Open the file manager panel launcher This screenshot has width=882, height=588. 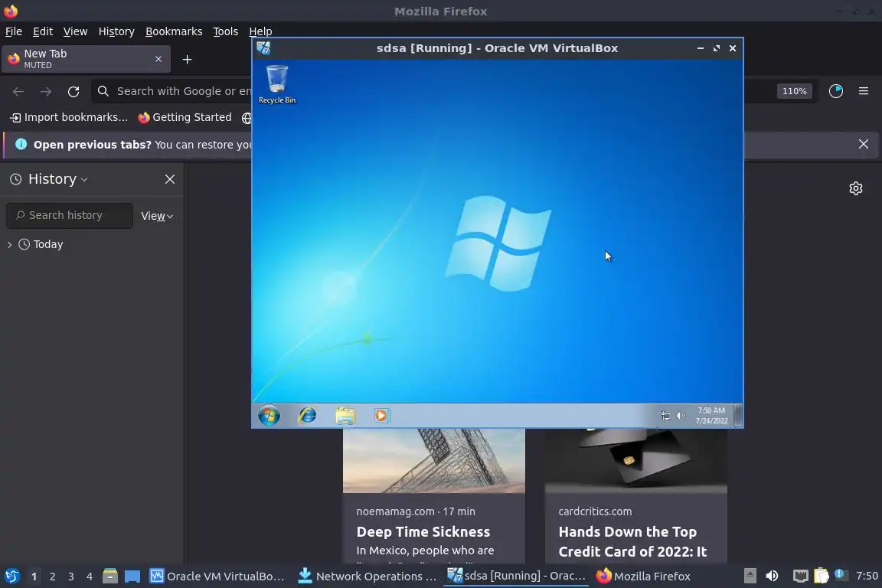tap(110, 577)
